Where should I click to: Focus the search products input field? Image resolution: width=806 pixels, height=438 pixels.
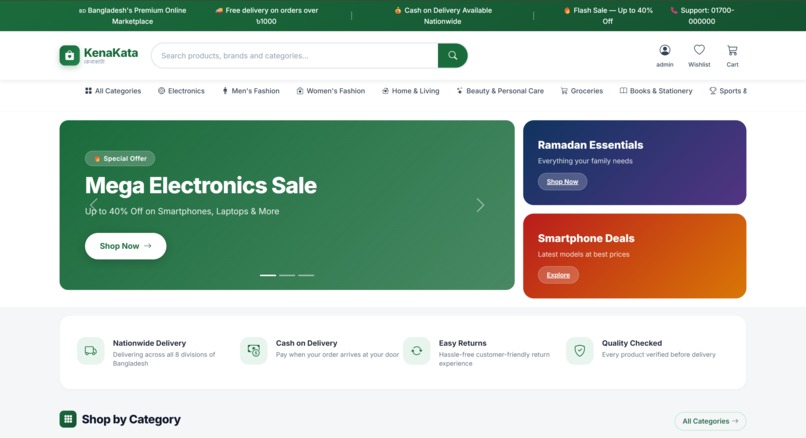pyautogui.click(x=295, y=56)
